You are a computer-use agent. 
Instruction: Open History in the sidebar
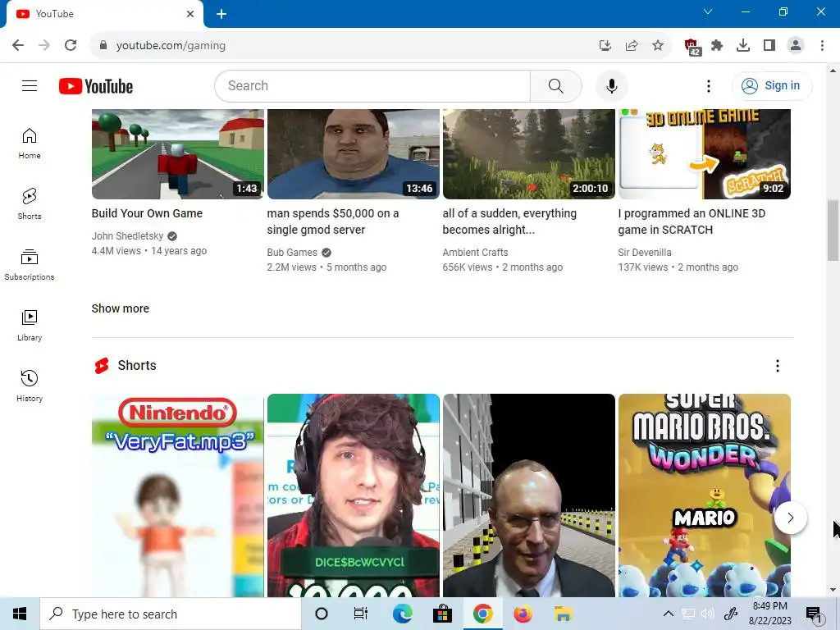pyautogui.click(x=30, y=386)
